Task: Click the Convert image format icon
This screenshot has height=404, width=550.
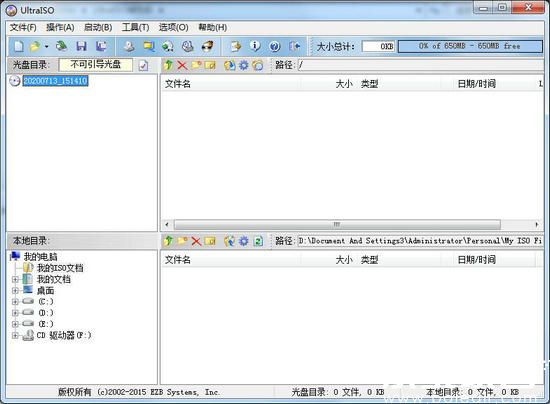Action: pos(168,46)
